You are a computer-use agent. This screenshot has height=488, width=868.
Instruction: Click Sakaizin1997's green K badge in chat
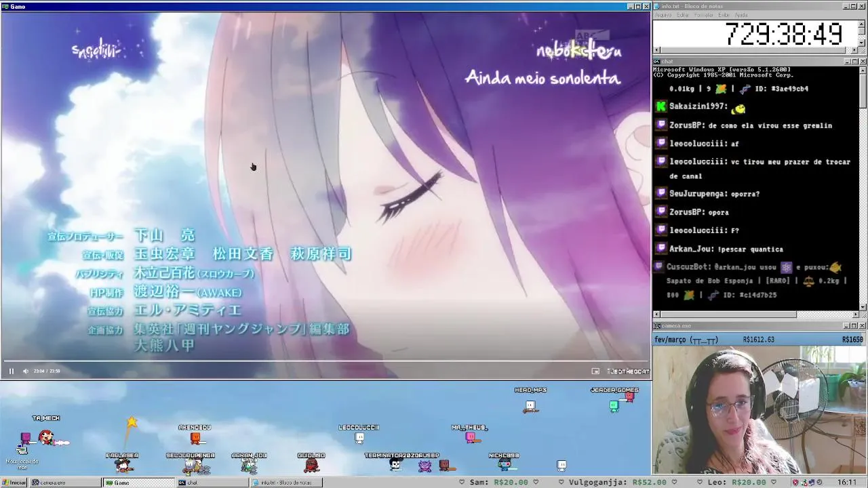tap(661, 106)
